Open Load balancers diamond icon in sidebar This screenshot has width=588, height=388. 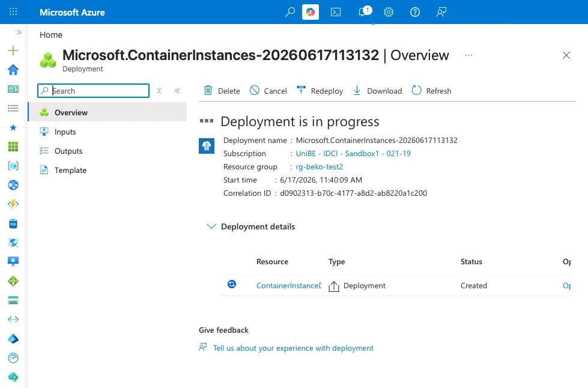point(13,280)
